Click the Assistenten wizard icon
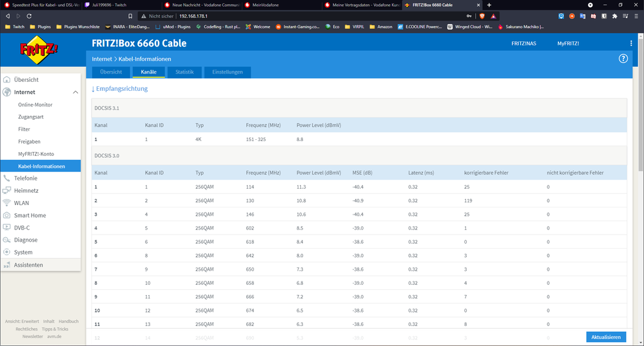The width and height of the screenshot is (644, 346). [6, 265]
